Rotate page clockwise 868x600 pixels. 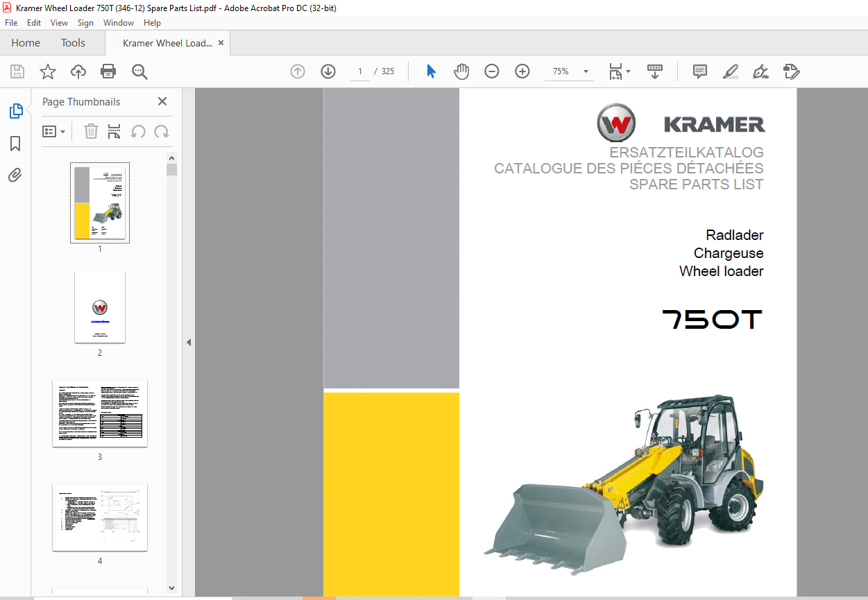click(162, 131)
